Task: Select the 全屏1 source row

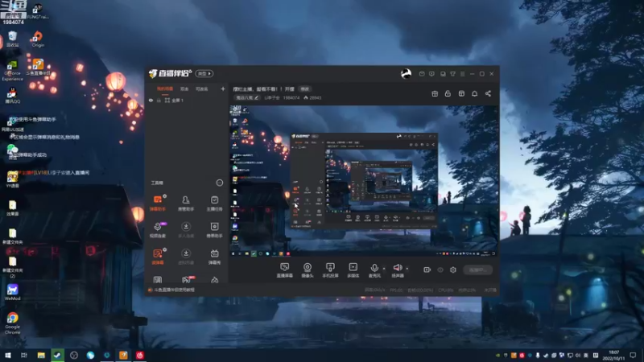Action: pos(187,100)
